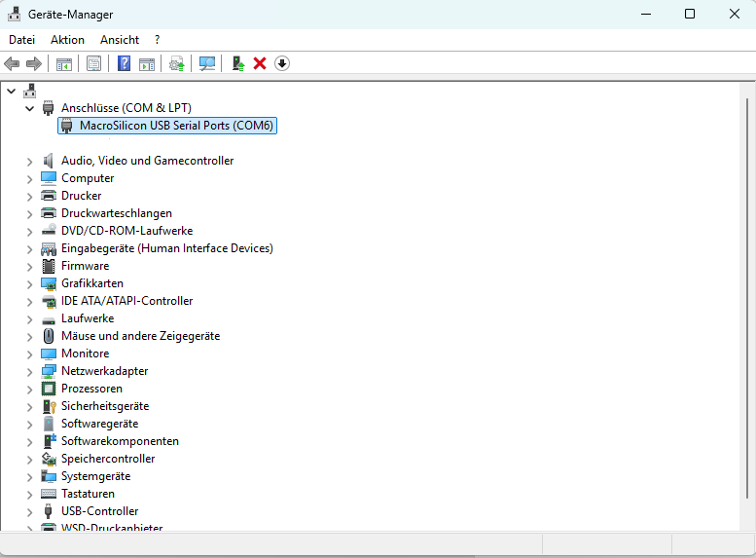The image size is (756, 558).
Task: Expand the USB-Controller category
Action: click(29, 511)
